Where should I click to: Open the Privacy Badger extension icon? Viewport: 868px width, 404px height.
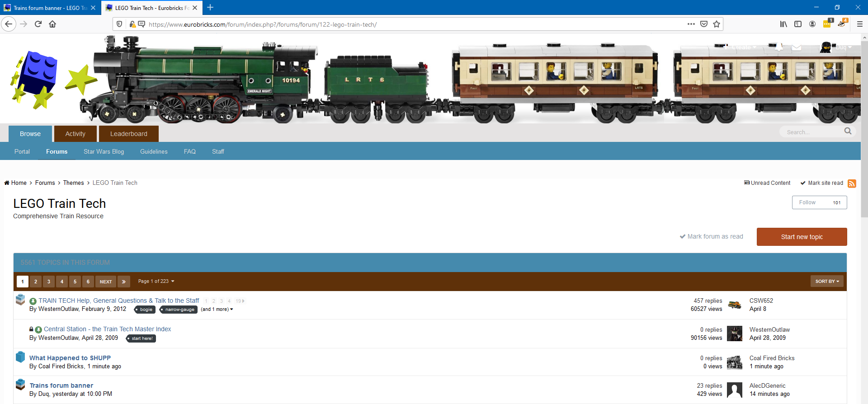pyautogui.click(x=842, y=23)
